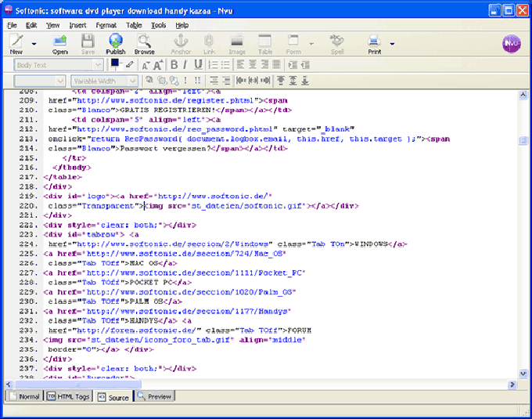Screen dimensions: 532x419
Task: Open a file with the Open icon
Action: click(60, 43)
